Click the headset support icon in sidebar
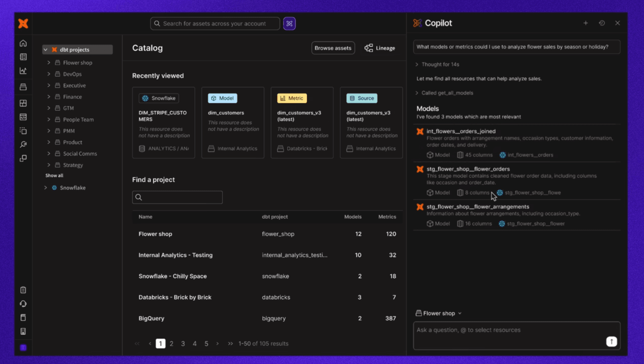This screenshot has height=364, width=644. point(23,304)
